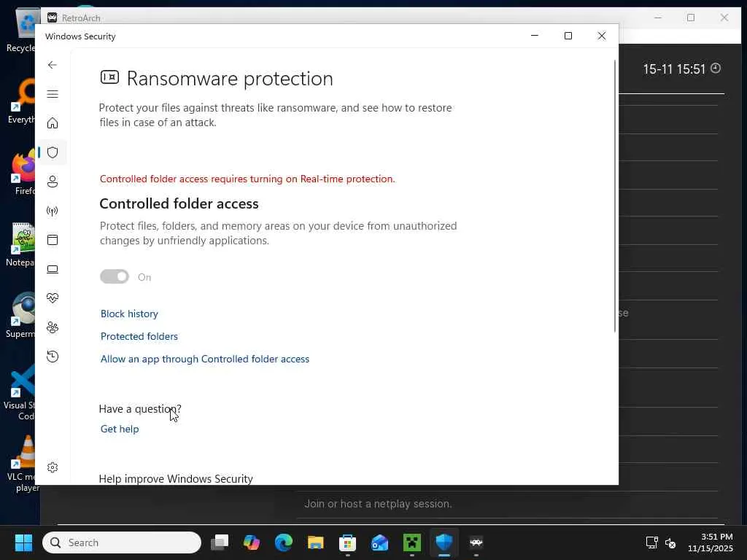Click the red Real-time protection warning text
747x560 pixels.
(247, 179)
